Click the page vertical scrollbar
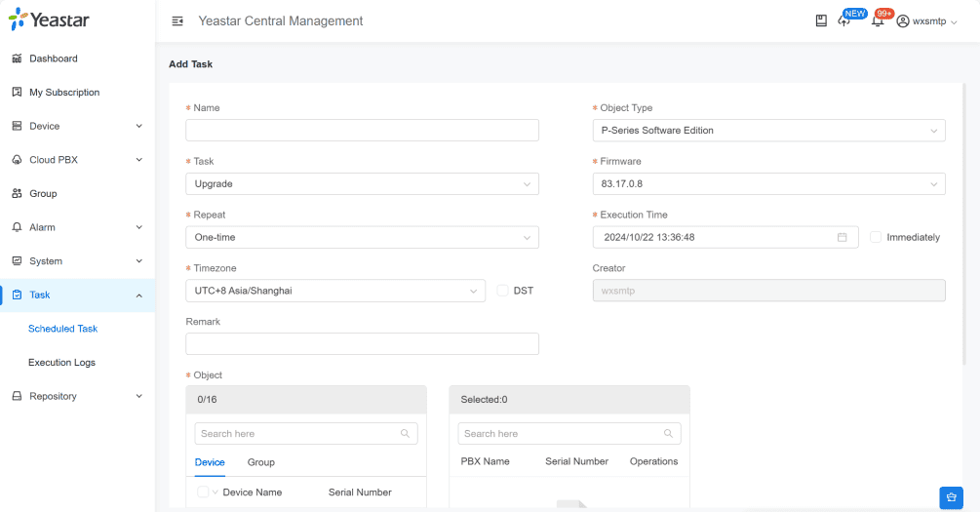980x512 pixels. (x=965, y=223)
